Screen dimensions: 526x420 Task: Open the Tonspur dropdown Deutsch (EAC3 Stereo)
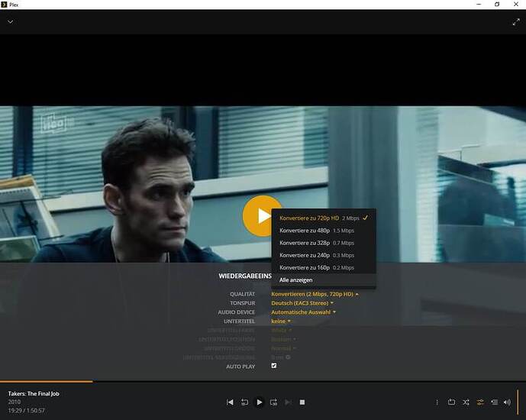(x=302, y=303)
